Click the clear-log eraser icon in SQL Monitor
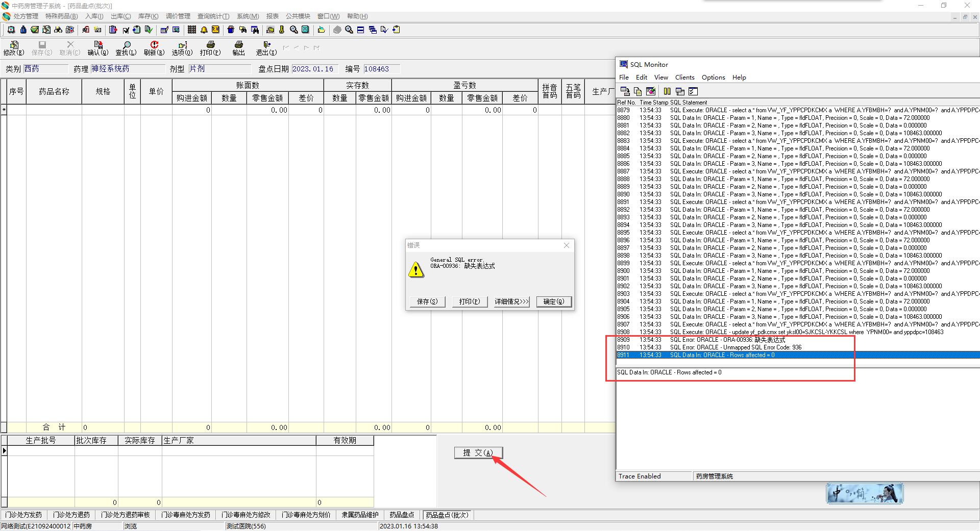980x531 pixels. (x=651, y=91)
